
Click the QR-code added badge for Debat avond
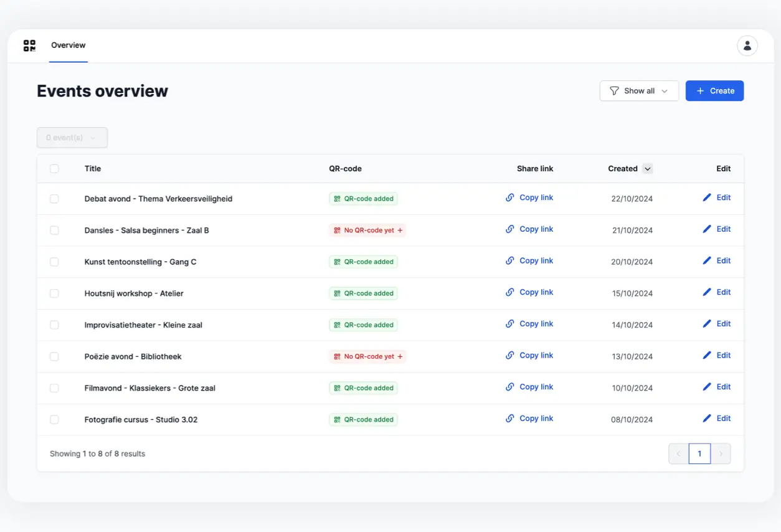tap(363, 198)
